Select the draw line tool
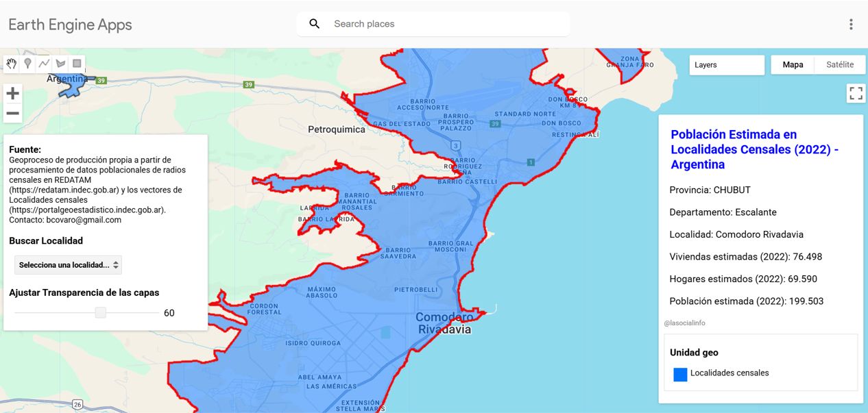This screenshot has height=413, width=868. pos(44,64)
